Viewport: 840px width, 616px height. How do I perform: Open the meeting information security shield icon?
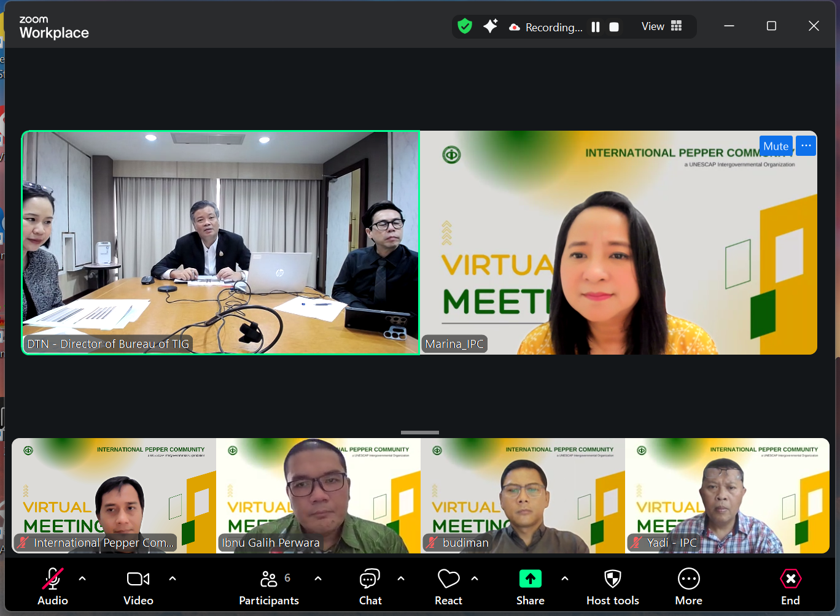coord(465,26)
